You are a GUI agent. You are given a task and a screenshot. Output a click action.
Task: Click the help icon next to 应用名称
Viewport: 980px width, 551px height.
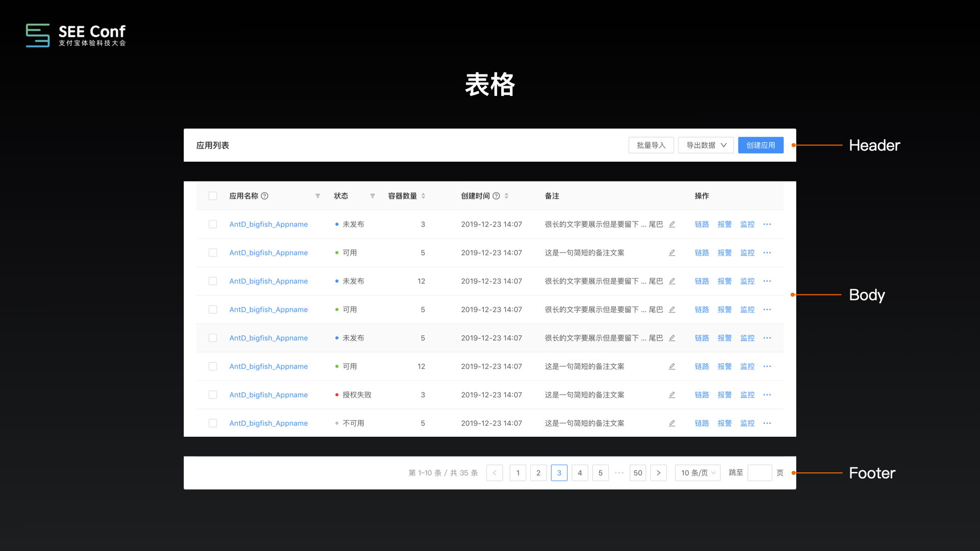click(x=264, y=196)
